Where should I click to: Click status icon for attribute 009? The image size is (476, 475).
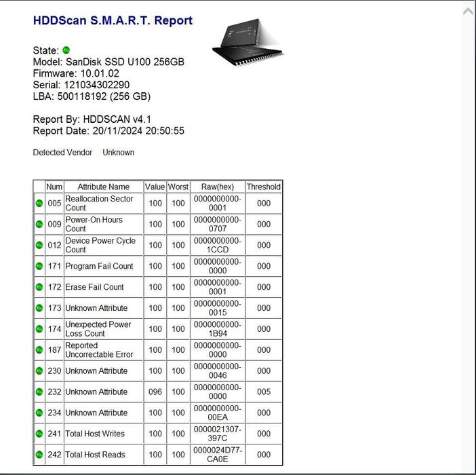(x=39, y=224)
